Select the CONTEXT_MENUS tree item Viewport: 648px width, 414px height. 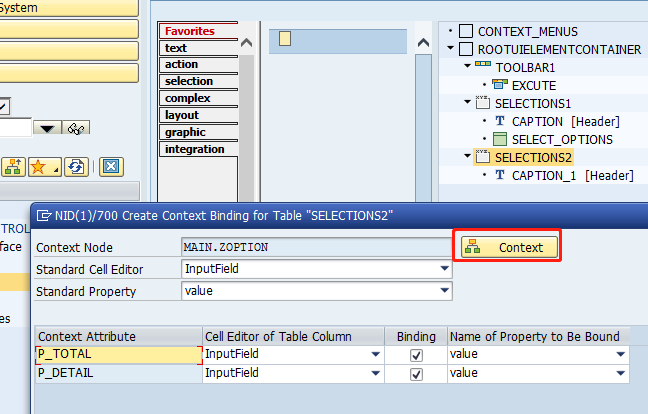tap(527, 32)
